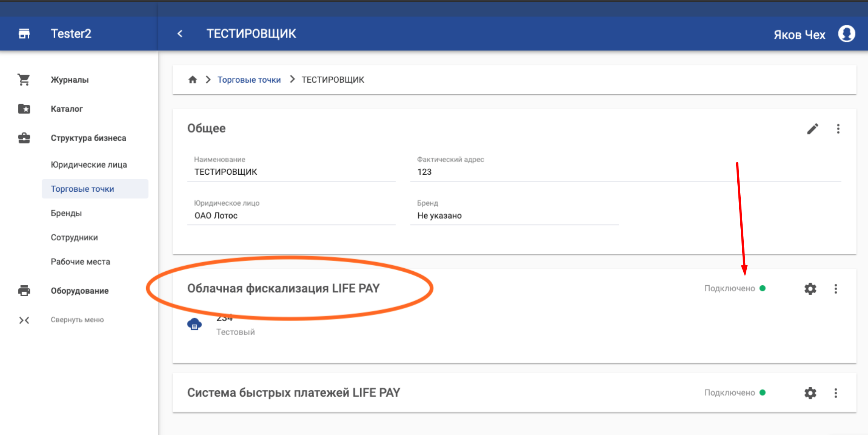
Task: Open user profile avatar icon
Action: click(x=846, y=34)
